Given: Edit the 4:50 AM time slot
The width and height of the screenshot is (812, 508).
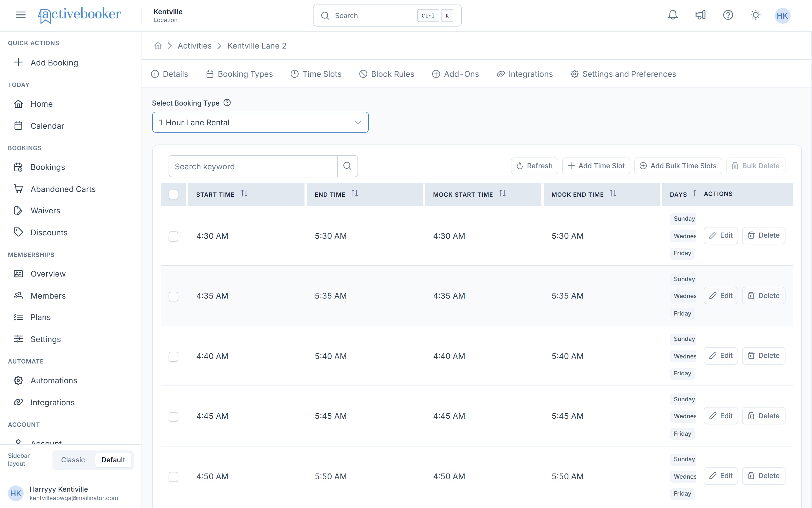Looking at the screenshot, I should pyautogui.click(x=720, y=476).
